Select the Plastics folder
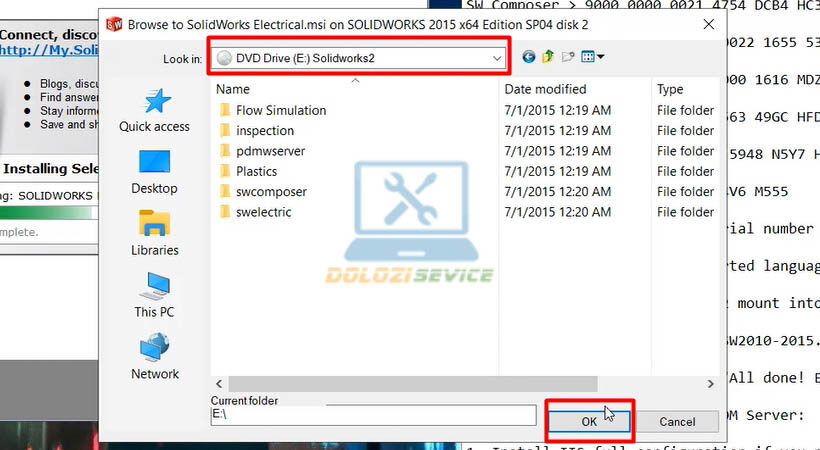This screenshot has width=820, height=450. (257, 171)
